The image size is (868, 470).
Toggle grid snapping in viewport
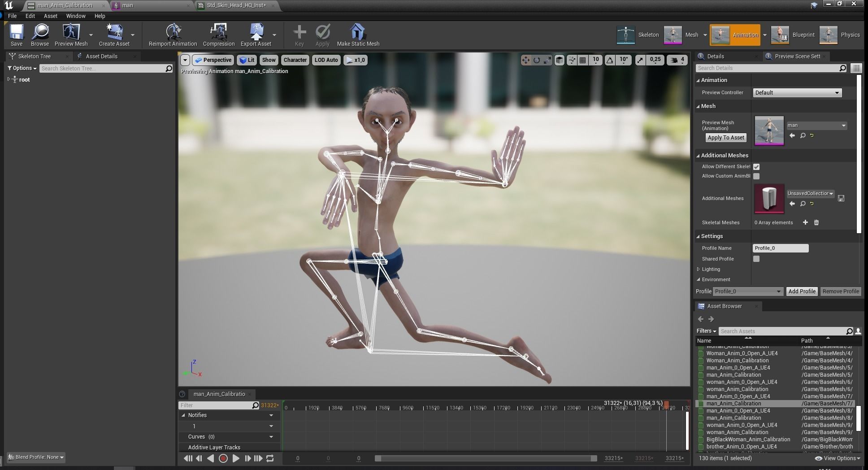click(582, 60)
